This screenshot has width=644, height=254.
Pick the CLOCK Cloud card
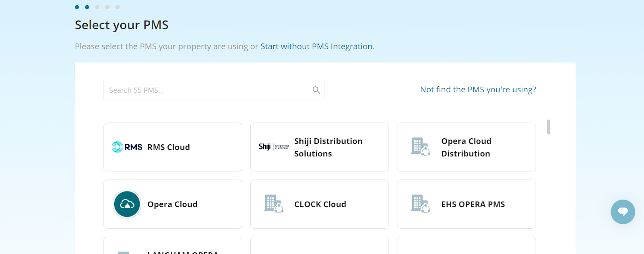320,204
